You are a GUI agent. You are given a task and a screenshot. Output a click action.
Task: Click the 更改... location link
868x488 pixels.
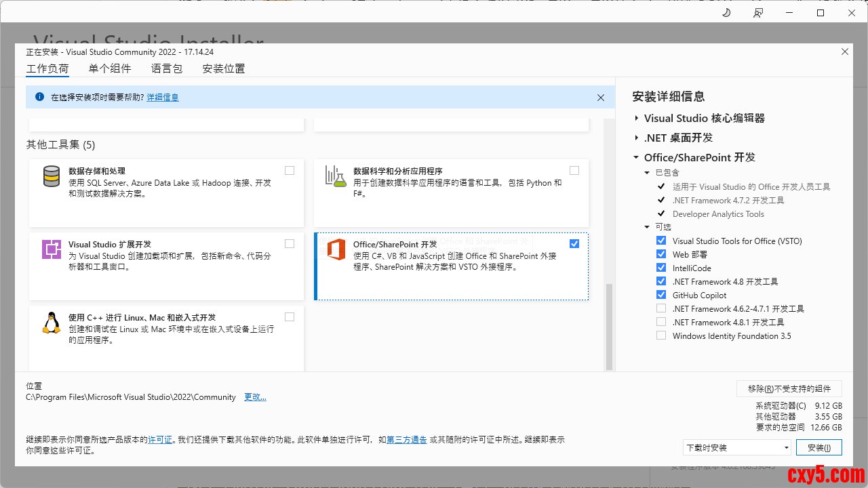click(x=255, y=397)
